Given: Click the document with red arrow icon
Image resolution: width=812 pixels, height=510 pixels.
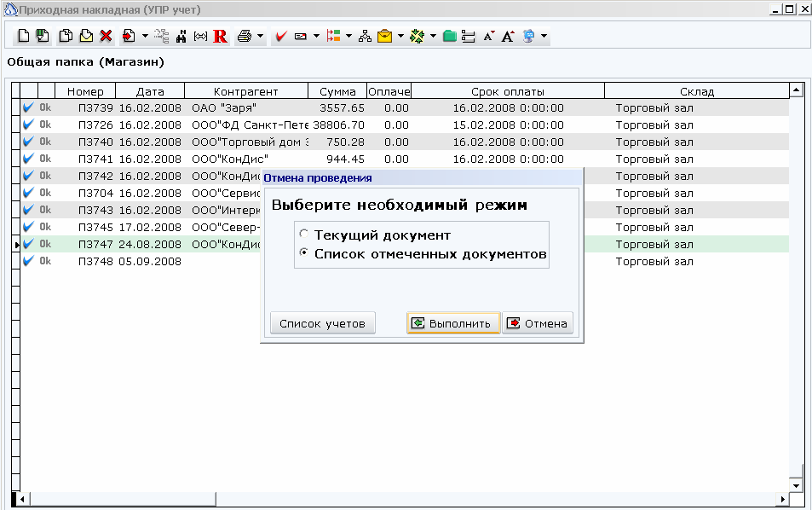Looking at the screenshot, I should tap(129, 36).
